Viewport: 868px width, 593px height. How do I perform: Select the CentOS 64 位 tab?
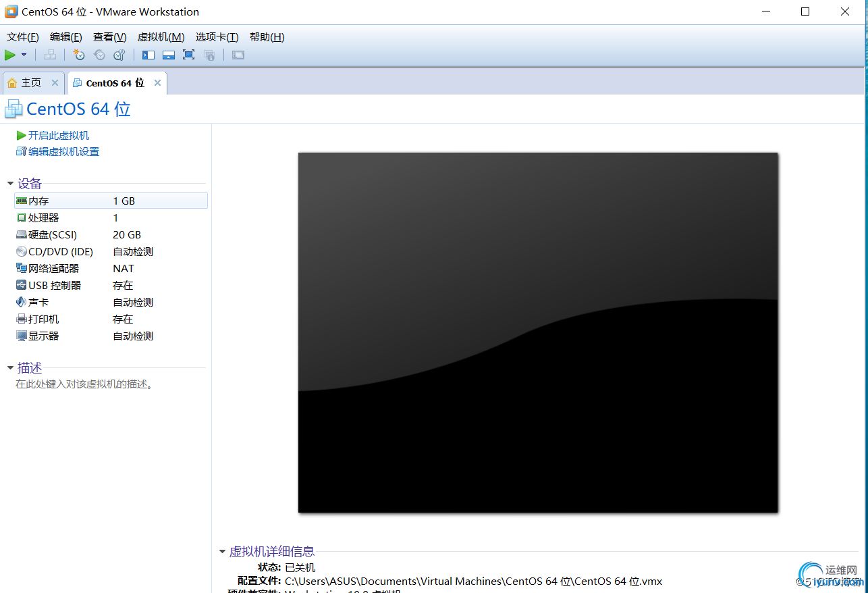point(115,83)
